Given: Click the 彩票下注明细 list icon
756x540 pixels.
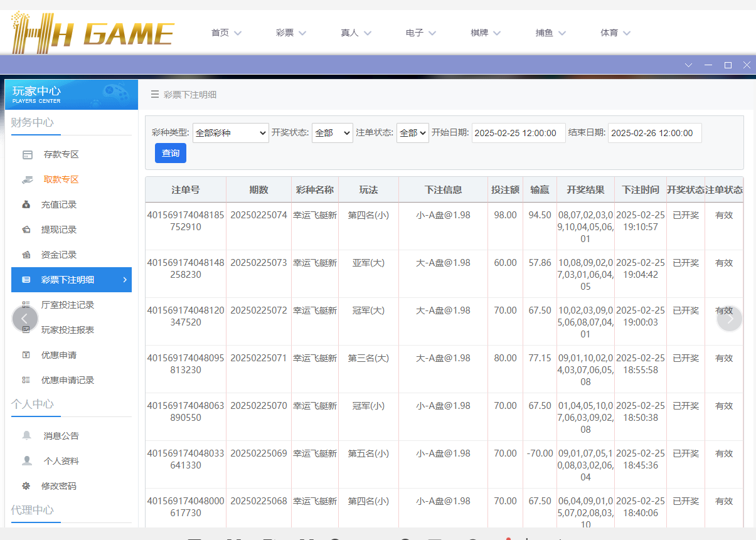Looking at the screenshot, I should (27, 280).
